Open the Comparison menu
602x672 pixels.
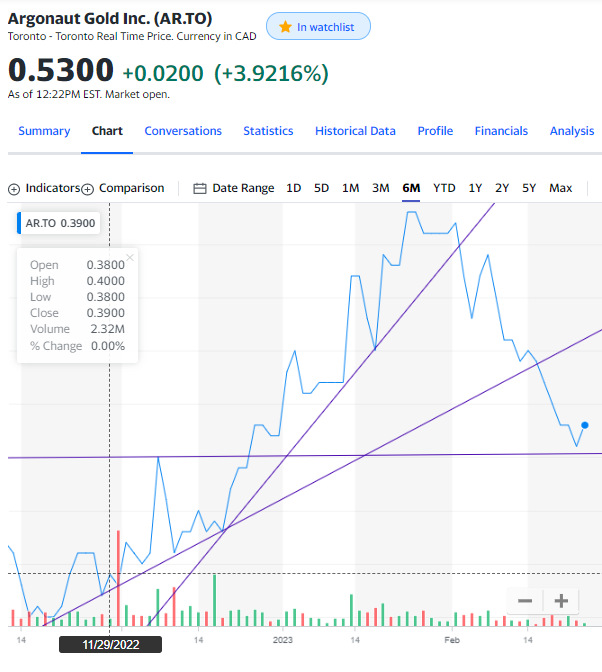pyautogui.click(x=132, y=188)
